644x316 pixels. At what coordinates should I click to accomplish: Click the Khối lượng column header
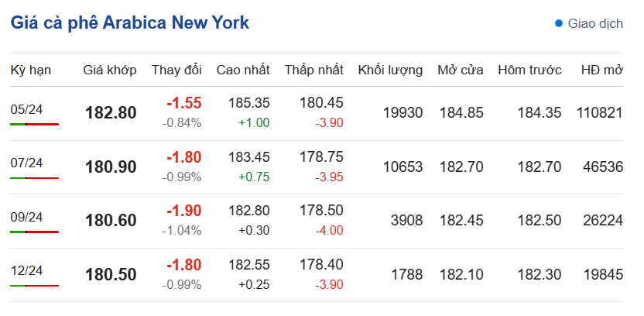(x=390, y=70)
